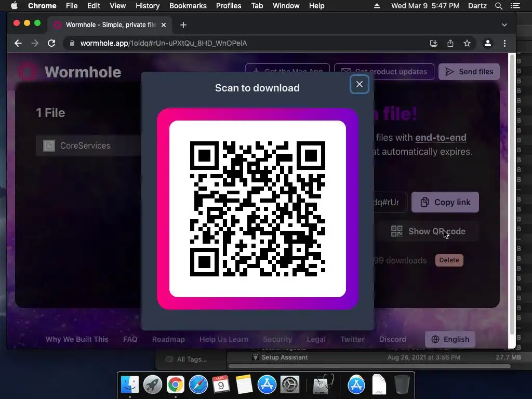The width and height of the screenshot is (532, 399).
Task: Click the QR code image
Action: tap(258, 209)
